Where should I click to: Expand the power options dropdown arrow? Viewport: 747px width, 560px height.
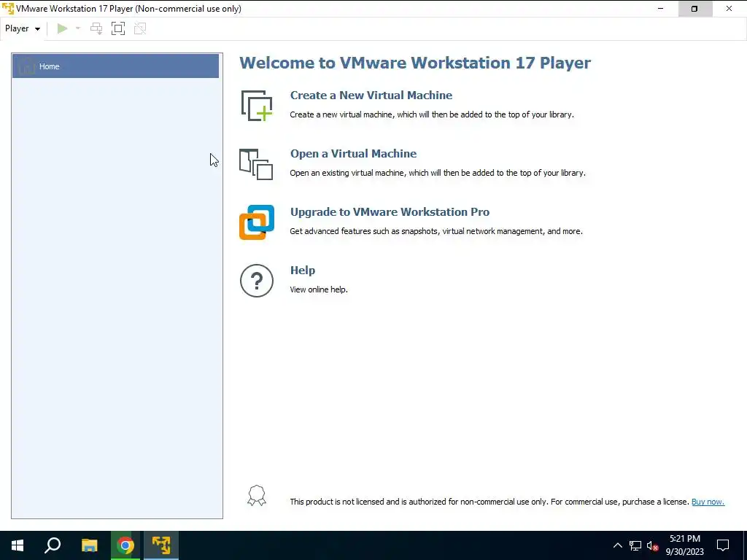coord(78,28)
